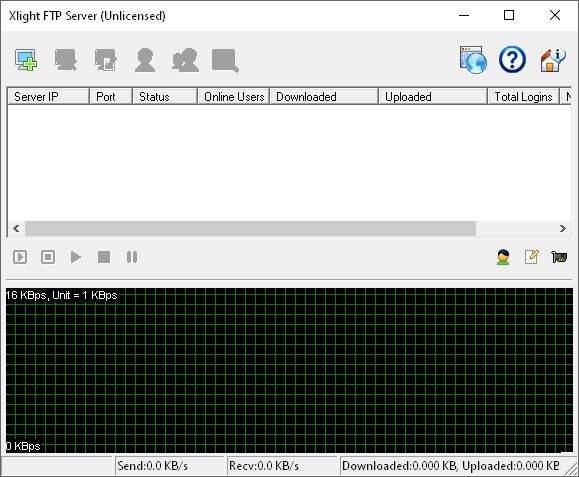579x477 pixels.
Task: Stop the selected server with square button
Action: 104,257
